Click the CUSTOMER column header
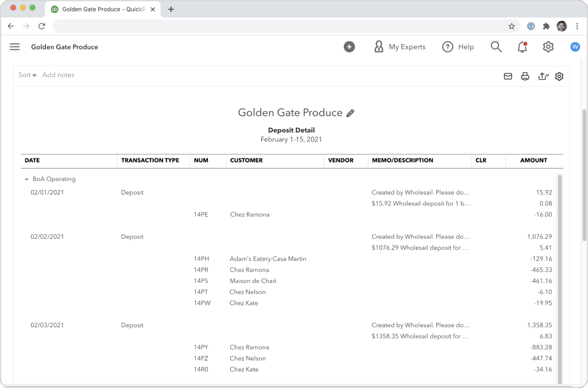This screenshot has height=388, width=588. pyautogui.click(x=246, y=161)
